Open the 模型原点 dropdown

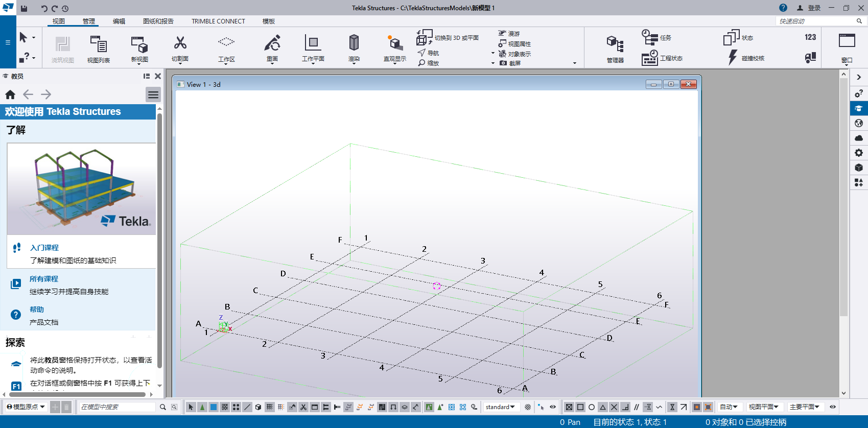26,407
